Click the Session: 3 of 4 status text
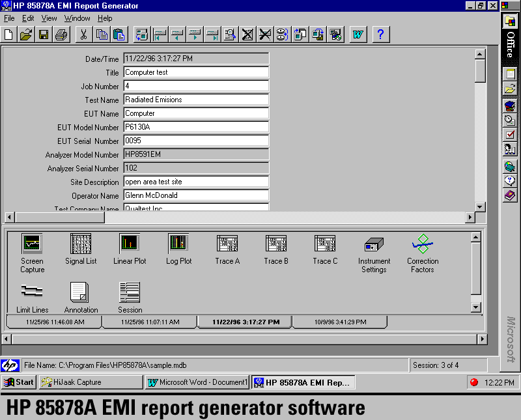 pos(436,365)
